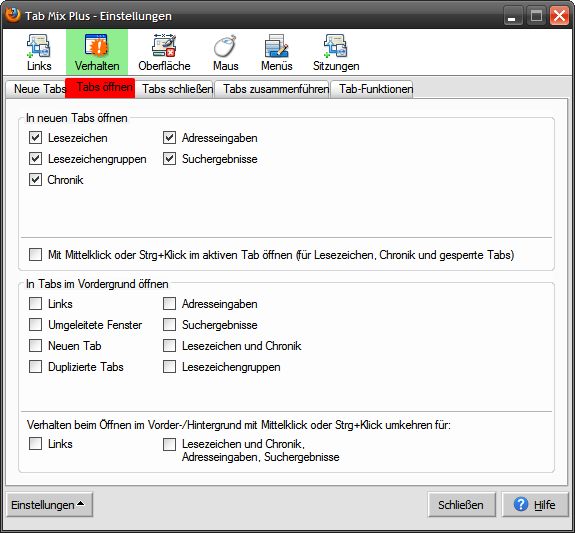
Task: Click the Firefox icon in title bar
Action: pyautogui.click(x=13, y=15)
